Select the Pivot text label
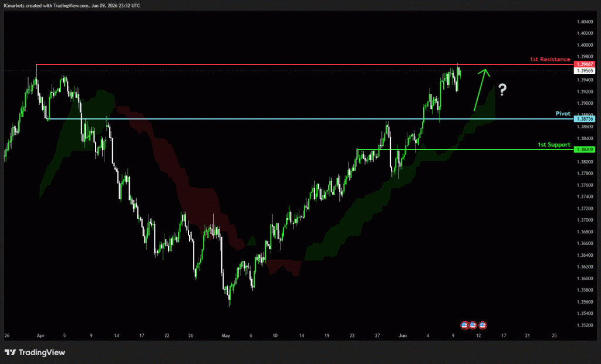This screenshot has width=601, height=364. point(563,114)
